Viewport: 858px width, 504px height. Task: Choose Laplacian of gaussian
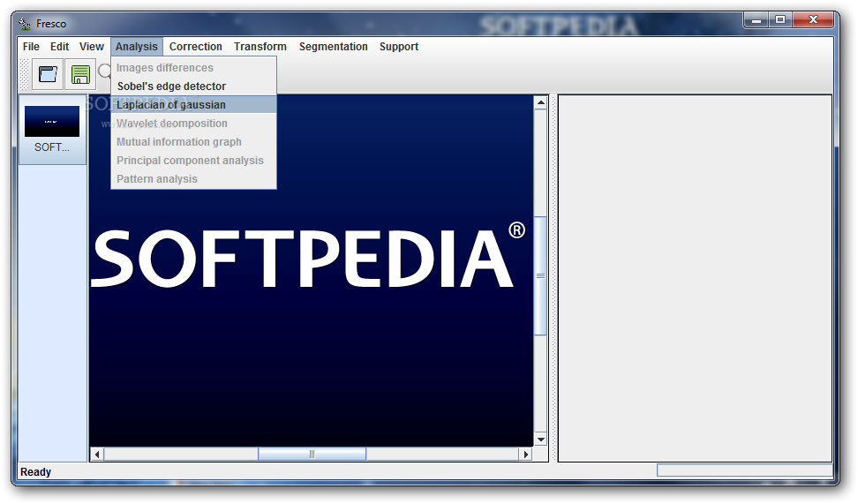point(193,104)
